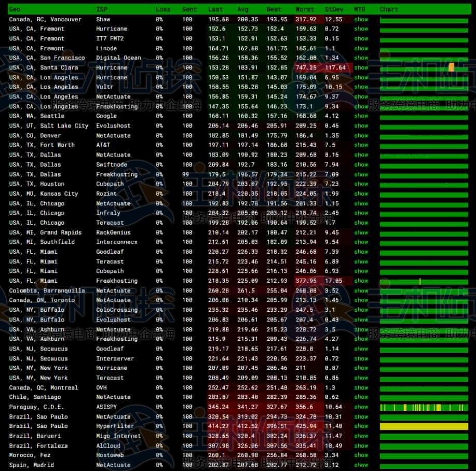This screenshot has height=471, width=476.
Task: Select the StDev value 117.64
Action: (x=335, y=67)
